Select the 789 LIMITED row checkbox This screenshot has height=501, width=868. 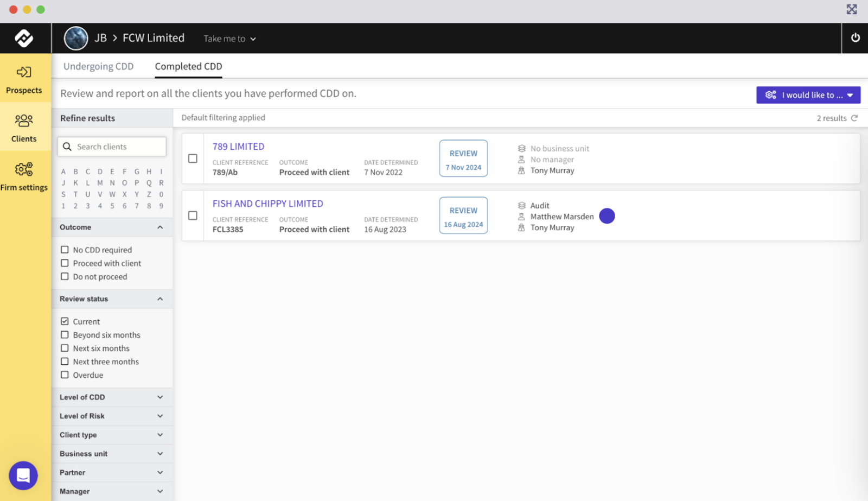pos(193,158)
